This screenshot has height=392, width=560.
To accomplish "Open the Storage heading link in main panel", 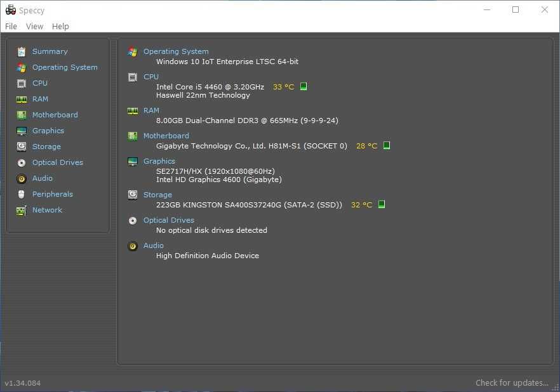I will [x=157, y=195].
